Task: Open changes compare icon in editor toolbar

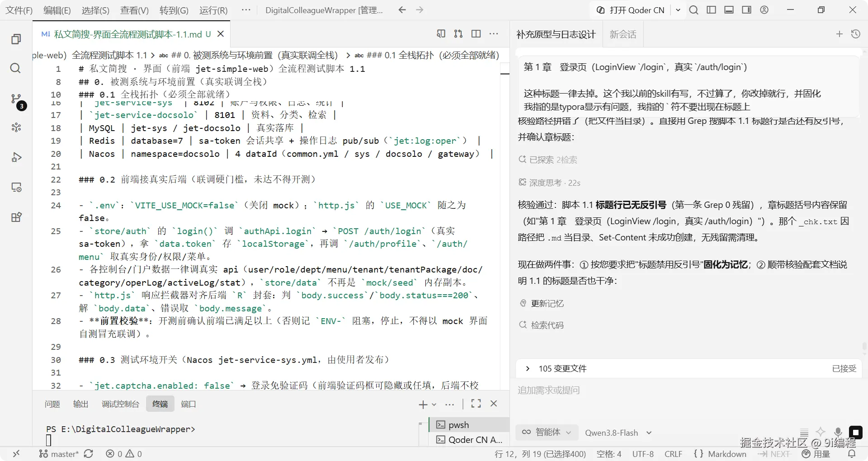Action: [x=458, y=34]
